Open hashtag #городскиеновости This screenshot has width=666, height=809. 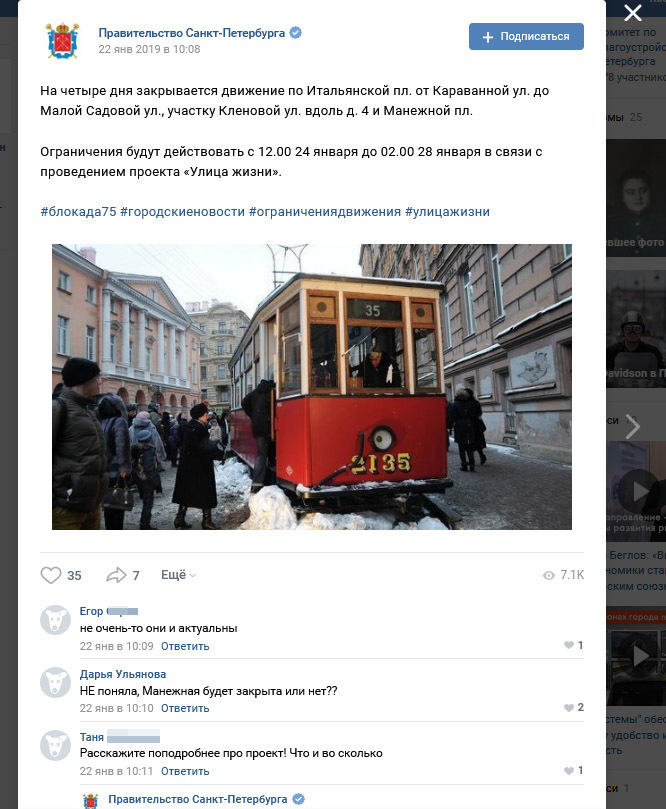point(183,212)
